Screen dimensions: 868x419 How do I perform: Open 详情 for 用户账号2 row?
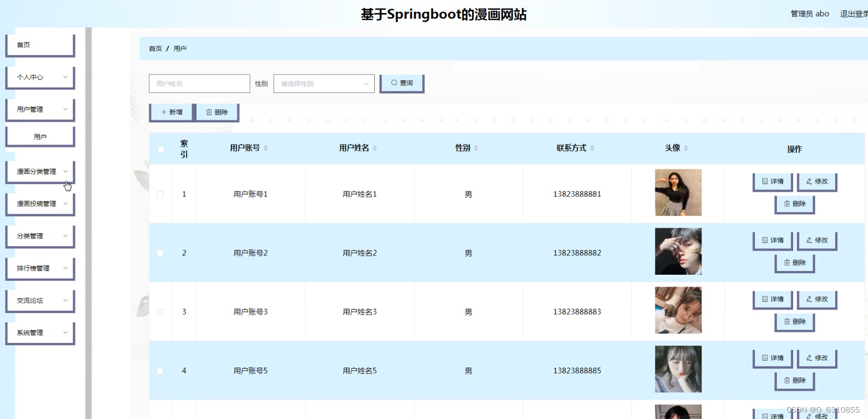point(773,240)
